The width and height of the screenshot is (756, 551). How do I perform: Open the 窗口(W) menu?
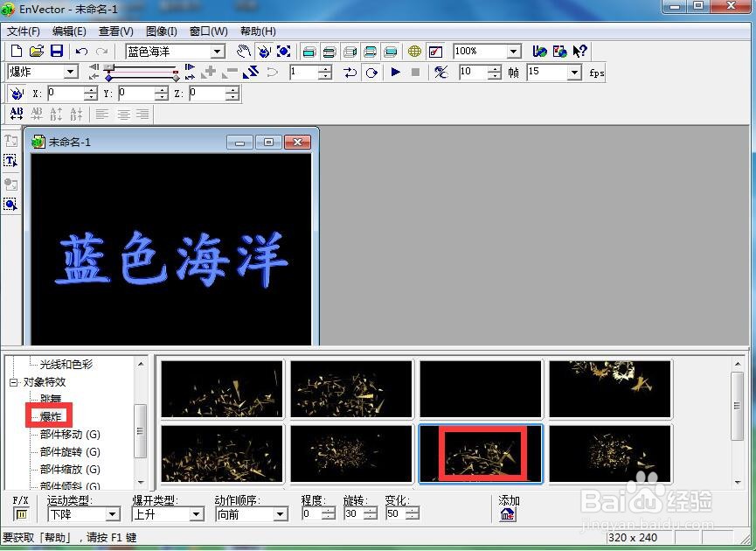(x=208, y=31)
